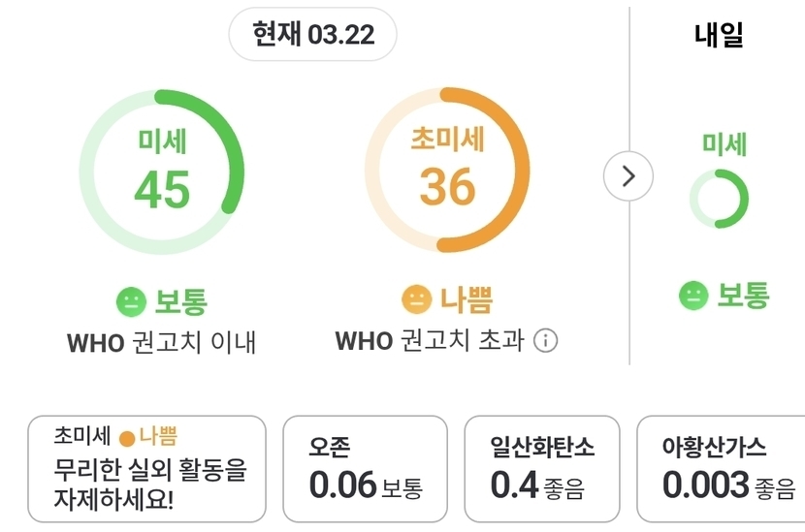This screenshot has width=805, height=532.
Task: Select the 내일 tab heading
Action: pos(719,36)
